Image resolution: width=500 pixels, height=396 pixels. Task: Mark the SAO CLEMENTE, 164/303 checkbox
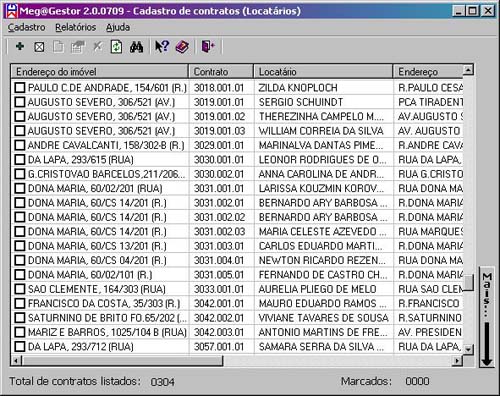click(x=20, y=289)
